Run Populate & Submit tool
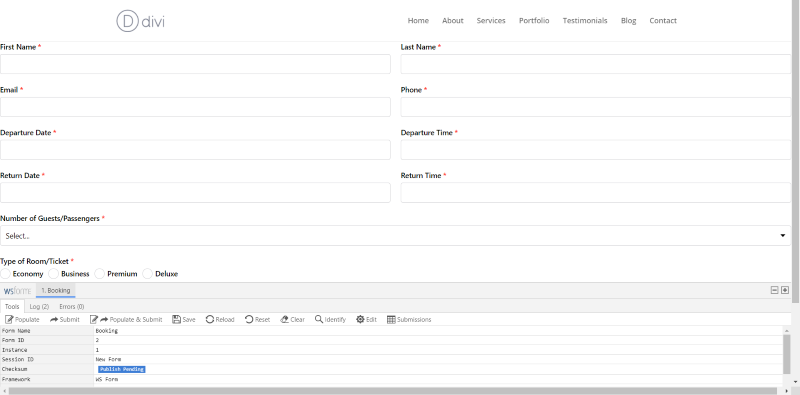 tap(126, 319)
